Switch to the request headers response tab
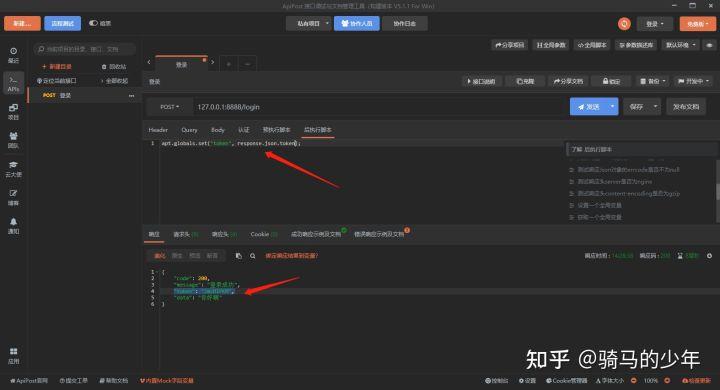Image resolution: width=720 pixels, height=390 pixels. (x=186, y=234)
